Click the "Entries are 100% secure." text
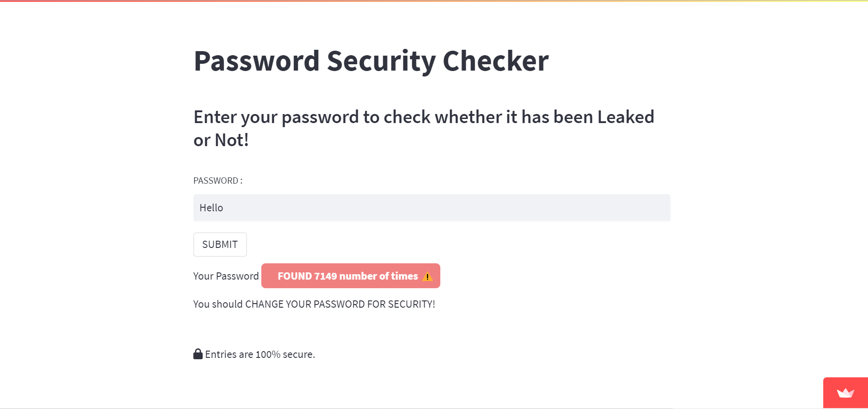Screen dimensions: 868x409 pyautogui.click(x=260, y=354)
